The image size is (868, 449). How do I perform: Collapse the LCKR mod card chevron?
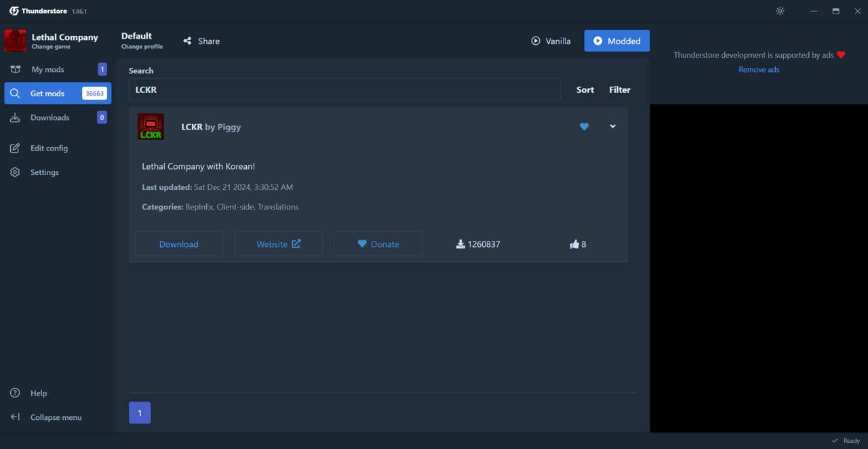click(612, 126)
